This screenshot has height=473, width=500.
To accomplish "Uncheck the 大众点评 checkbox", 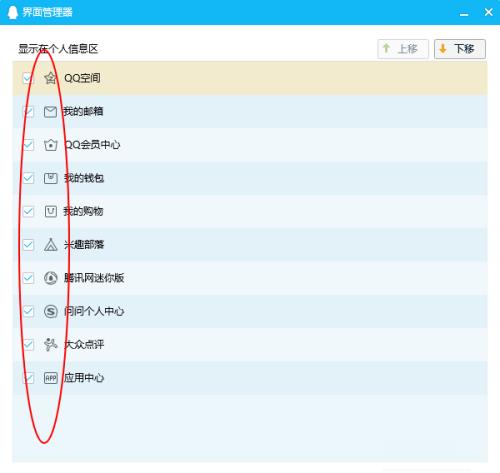I will (x=28, y=344).
